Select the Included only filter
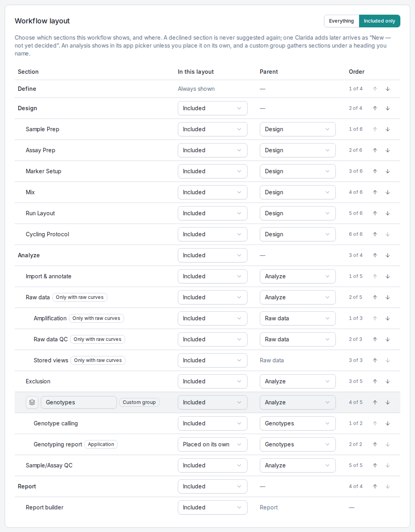Viewport: 415px width, 532px height. point(379,21)
